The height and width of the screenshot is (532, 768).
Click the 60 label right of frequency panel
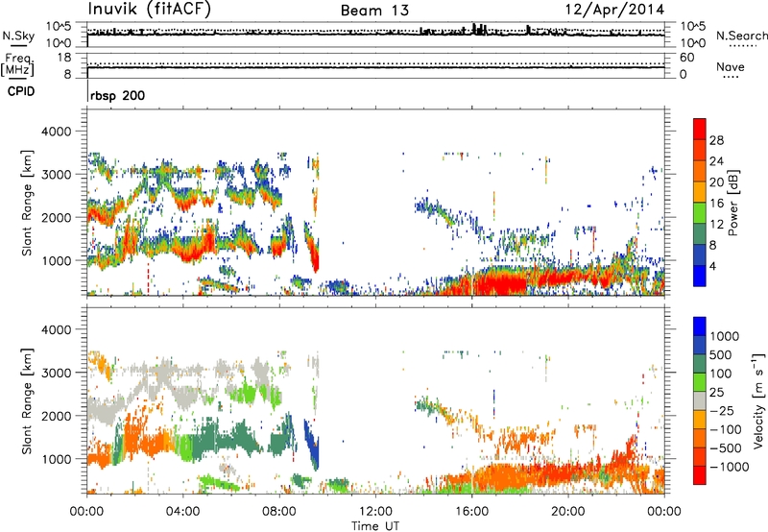686,58
